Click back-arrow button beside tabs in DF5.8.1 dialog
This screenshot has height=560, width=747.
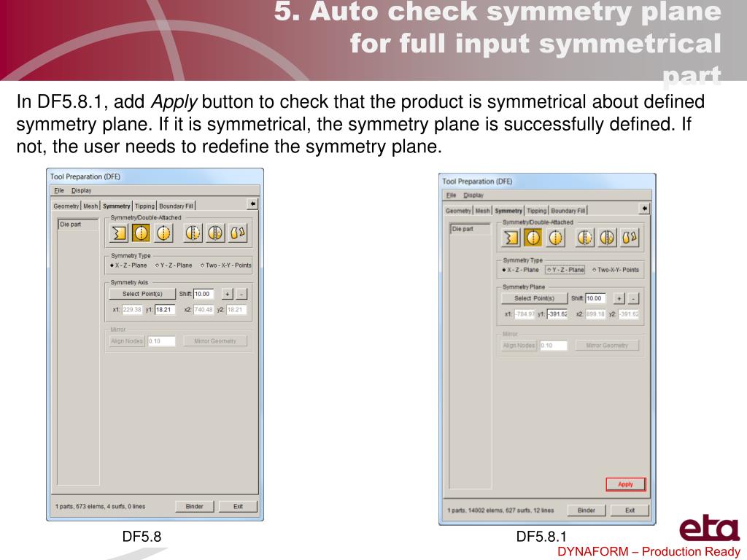(x=644, y=209)
